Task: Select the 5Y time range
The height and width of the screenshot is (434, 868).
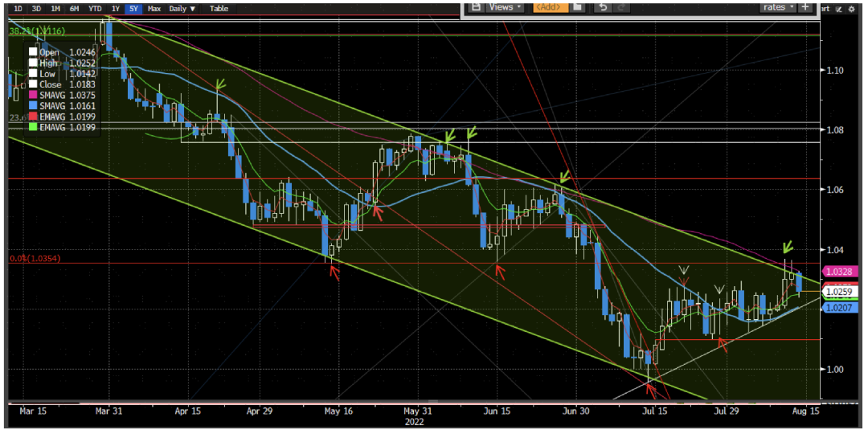Action: (133, 9)
